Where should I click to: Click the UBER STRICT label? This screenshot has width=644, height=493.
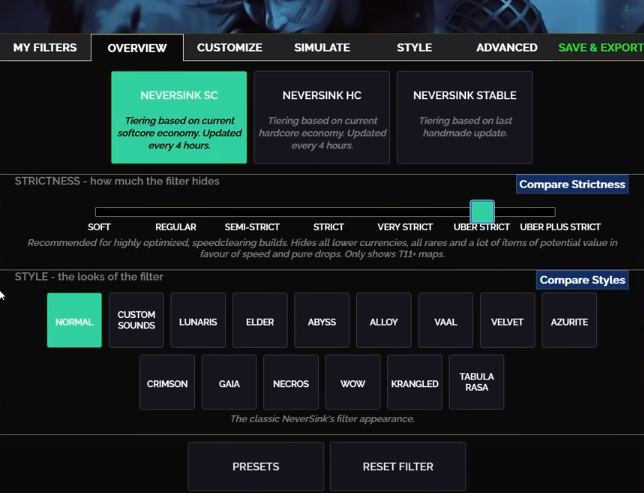[482, 227]
